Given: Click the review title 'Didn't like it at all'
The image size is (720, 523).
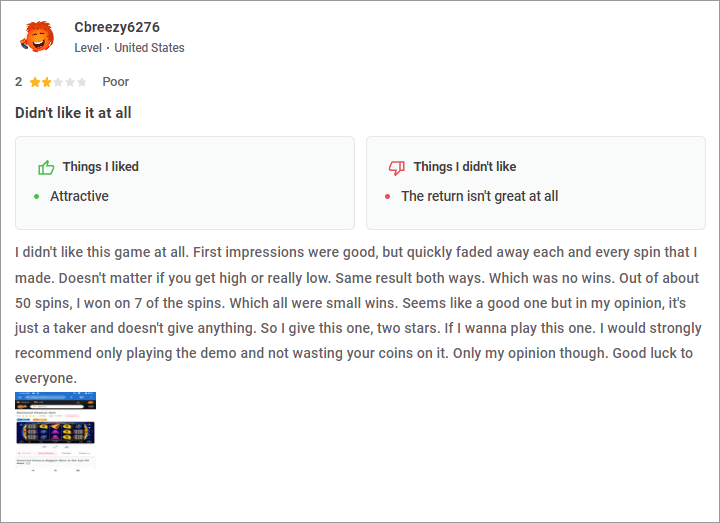Looking at the screenshot, I should coord(73,113).
